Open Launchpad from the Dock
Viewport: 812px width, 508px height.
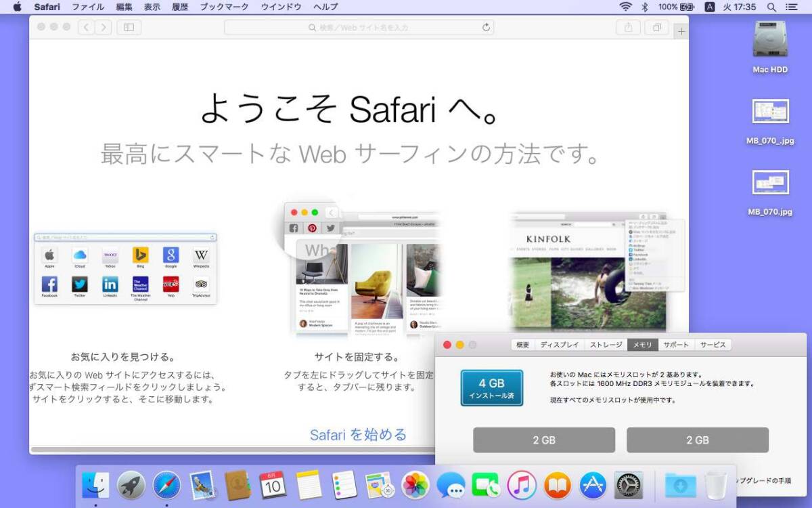coord(131,485)
